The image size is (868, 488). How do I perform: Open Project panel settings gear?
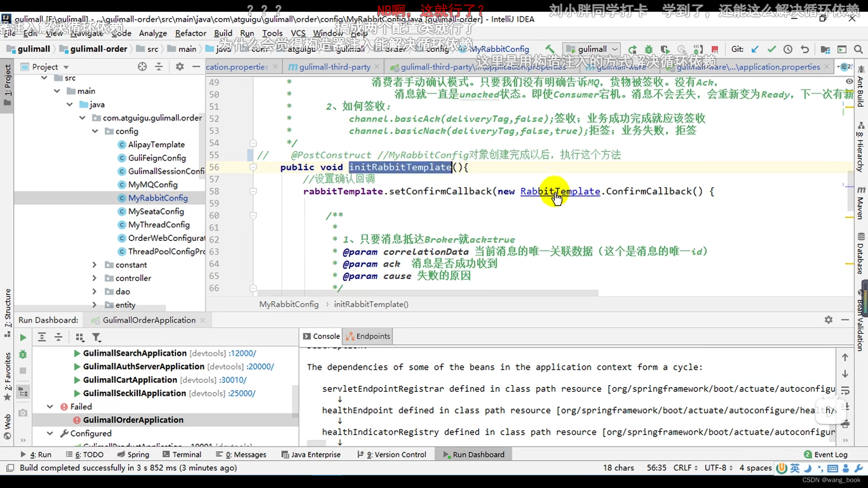click(x=179, y=67)
